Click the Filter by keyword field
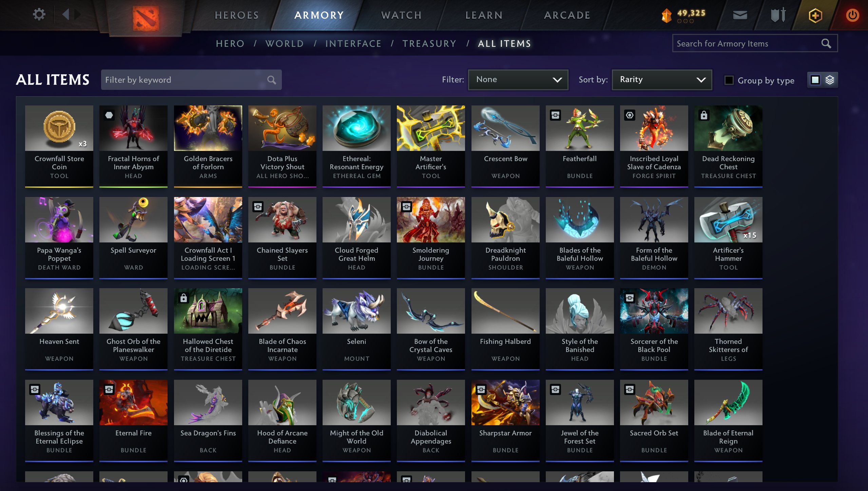Viewport: 868px width, 491px height. click(x=191, y=80)
